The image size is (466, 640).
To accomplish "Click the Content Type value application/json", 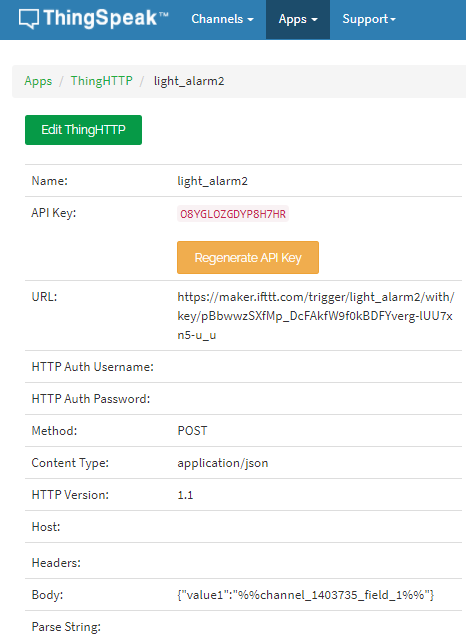I will pyautogui.click(x=223, y=463).
